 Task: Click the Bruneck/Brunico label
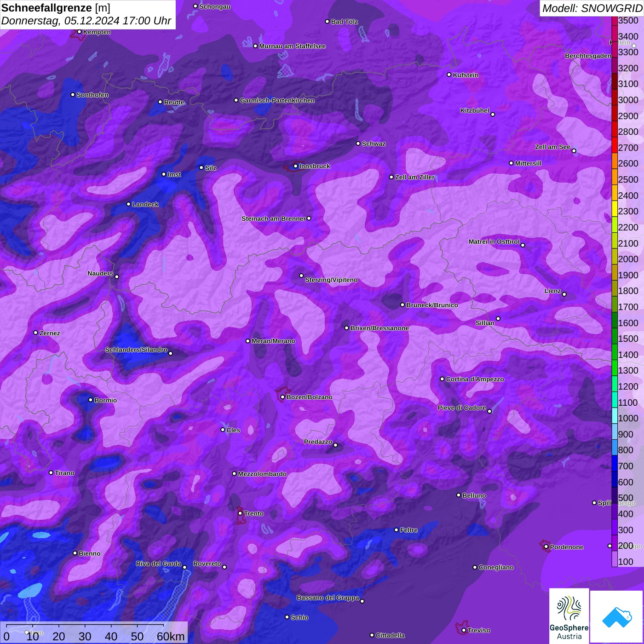click(x=432, y=305)
